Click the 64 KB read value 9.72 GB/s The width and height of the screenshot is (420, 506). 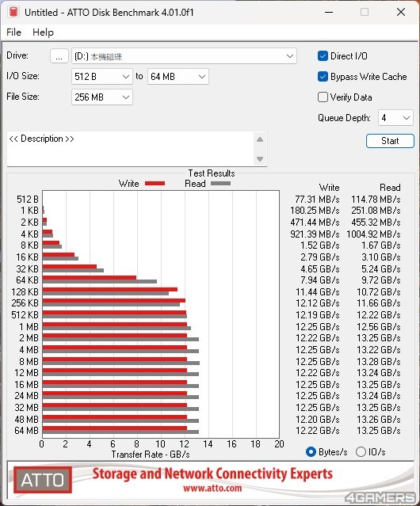pyautogui.click(x=381, y=280)
